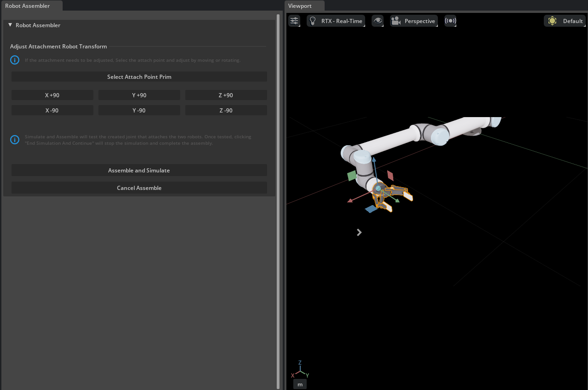Toggle Default lighting rig in the viewport
Viewport: 588px width, 390px height.
[565, 21]
